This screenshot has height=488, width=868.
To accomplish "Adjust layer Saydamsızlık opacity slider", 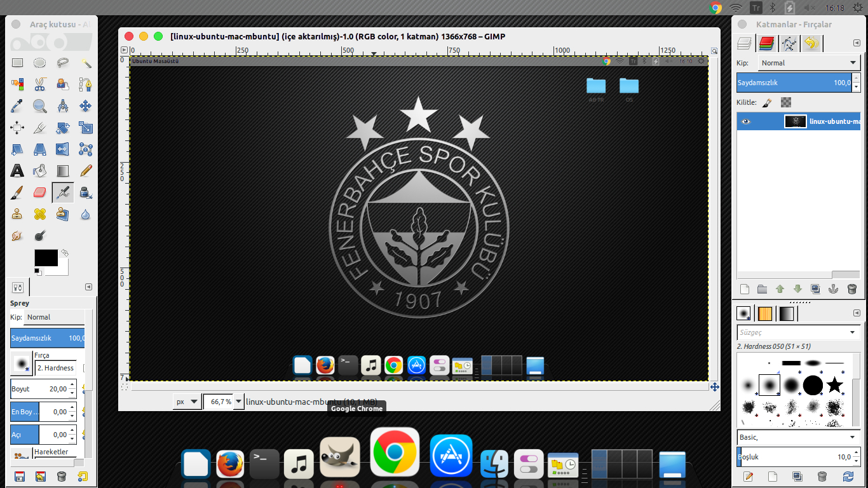I will pos(795,83).
